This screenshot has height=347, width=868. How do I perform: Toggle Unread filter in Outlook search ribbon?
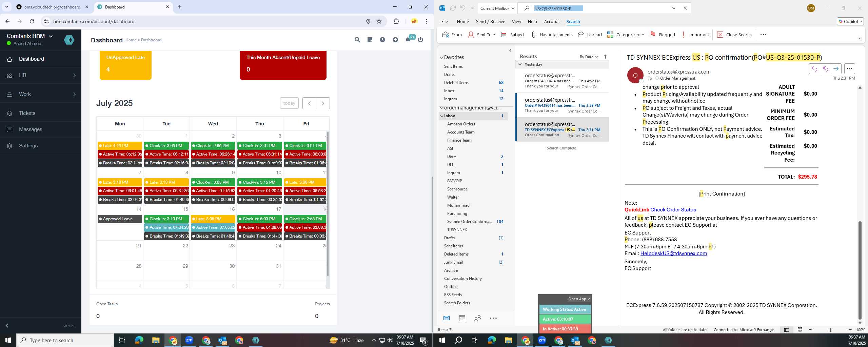click(x=590, y=35)
